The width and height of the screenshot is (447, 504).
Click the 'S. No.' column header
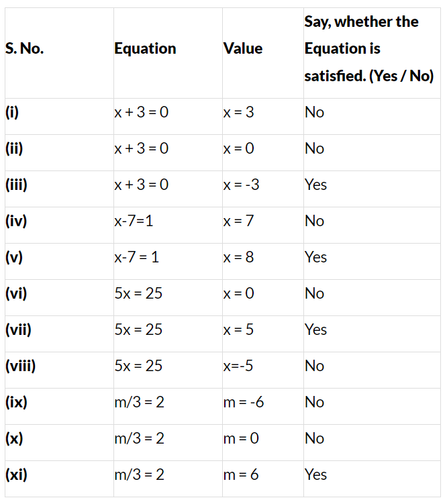click(24, 49)
